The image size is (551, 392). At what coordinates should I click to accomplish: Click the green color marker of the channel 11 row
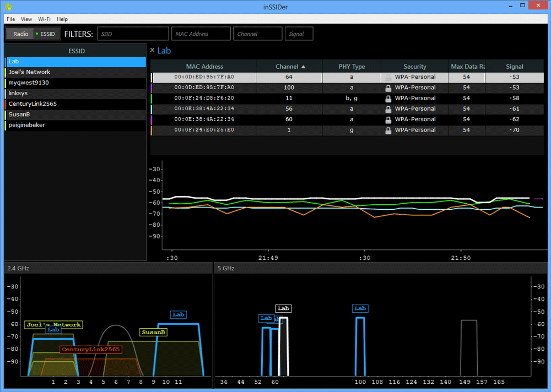(152, 99)
